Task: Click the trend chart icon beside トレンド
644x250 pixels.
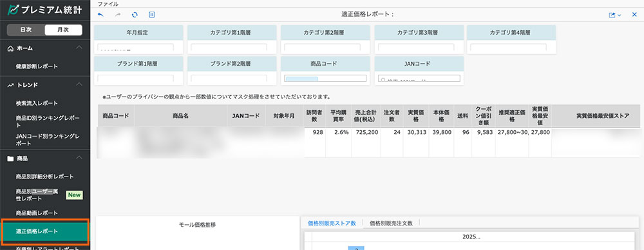Action: click(11, 85)
